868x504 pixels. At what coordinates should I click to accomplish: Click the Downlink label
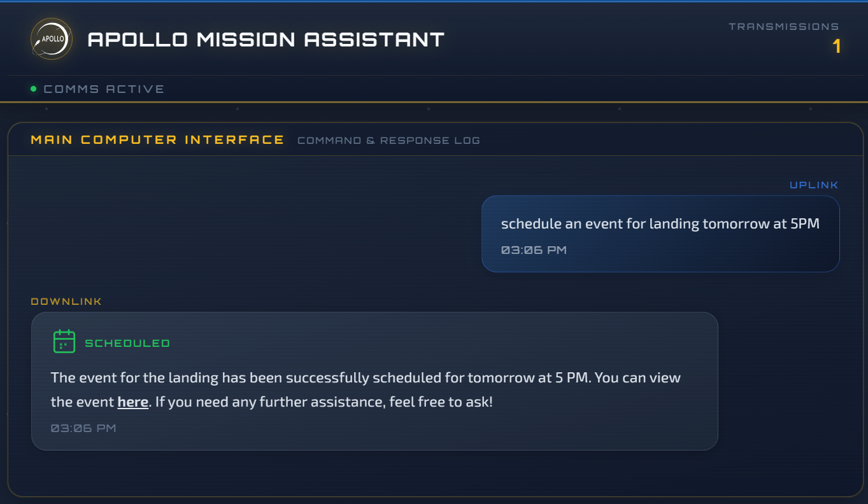tap(66, 302)
